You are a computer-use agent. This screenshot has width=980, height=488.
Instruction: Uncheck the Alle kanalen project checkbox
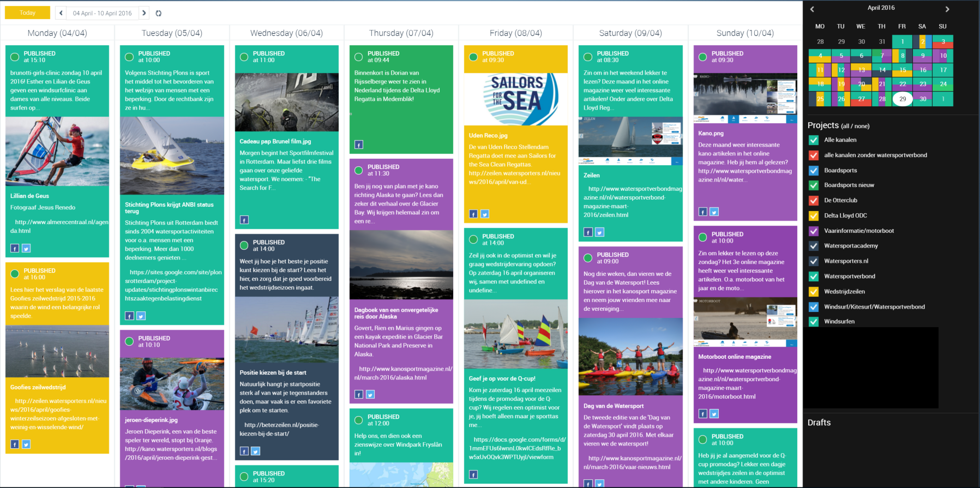(813, 140)
